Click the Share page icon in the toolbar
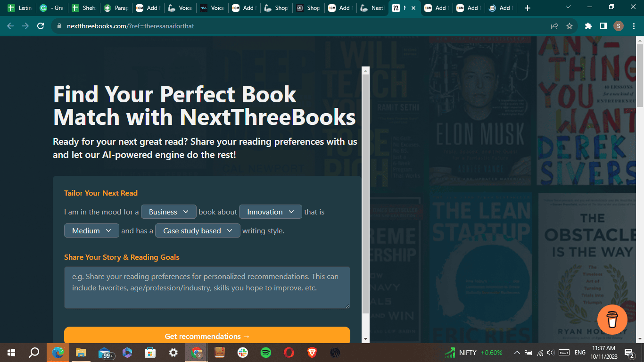Viewport: 644px width, 362px height. pyautogui.click(x=553, y=26)
